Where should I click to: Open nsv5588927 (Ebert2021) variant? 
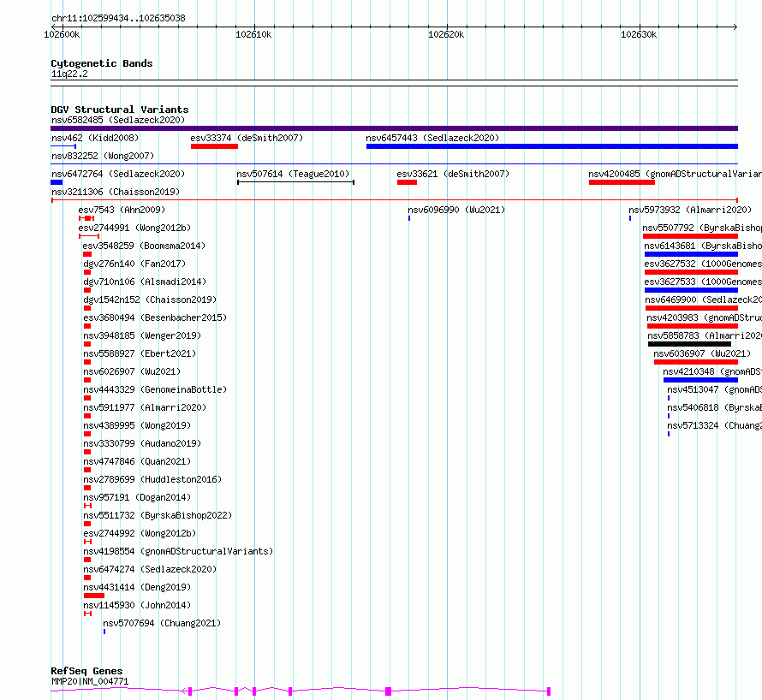click(x=140, y=353)
